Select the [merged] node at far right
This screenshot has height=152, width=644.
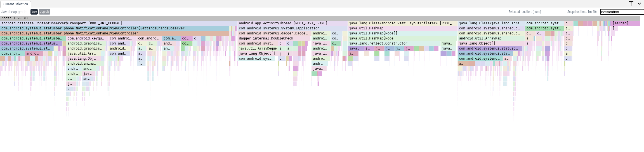coord(625,23)
